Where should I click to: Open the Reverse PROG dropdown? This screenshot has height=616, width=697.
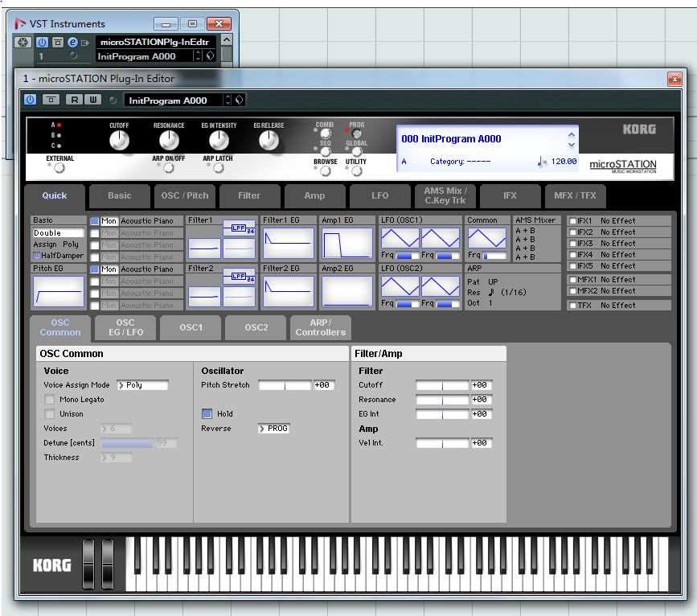[x=274, y=429]
